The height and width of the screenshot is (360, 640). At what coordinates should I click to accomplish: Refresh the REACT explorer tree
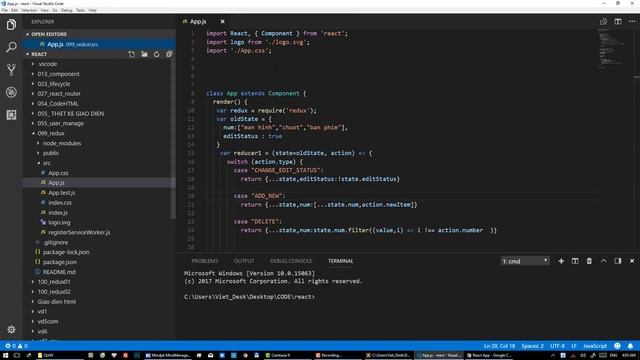[x=157, y=54]
